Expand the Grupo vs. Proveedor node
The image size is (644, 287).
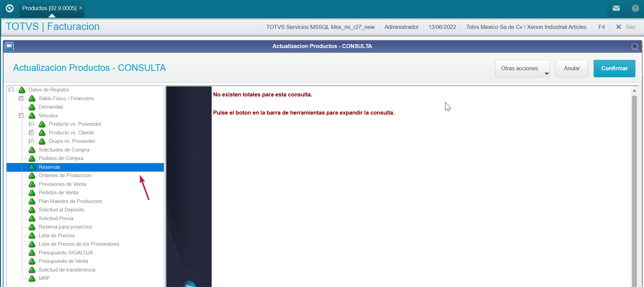pyautogui.click(x=31, y=141)
